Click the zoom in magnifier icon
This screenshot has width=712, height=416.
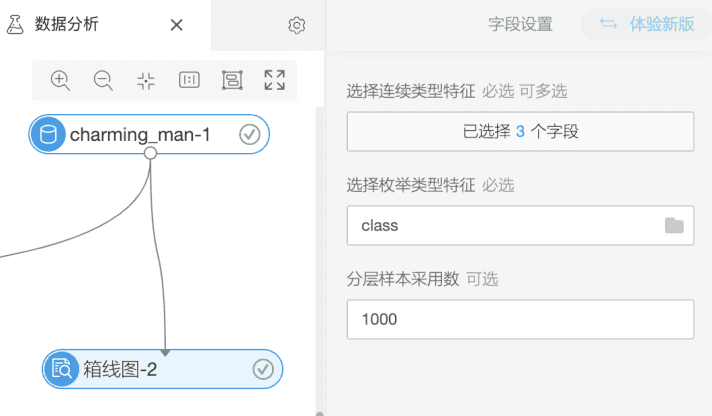(x=60, y=80)
